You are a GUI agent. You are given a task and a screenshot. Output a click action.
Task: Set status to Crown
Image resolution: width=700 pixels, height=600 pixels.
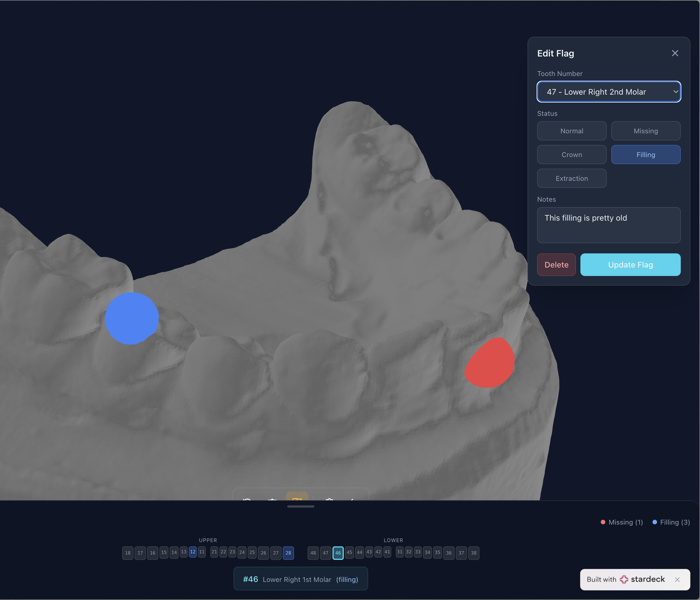point(571,155)
